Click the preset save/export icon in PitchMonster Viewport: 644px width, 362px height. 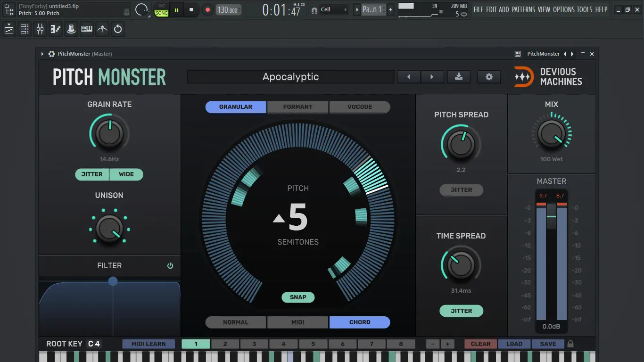tap(459, 76)
